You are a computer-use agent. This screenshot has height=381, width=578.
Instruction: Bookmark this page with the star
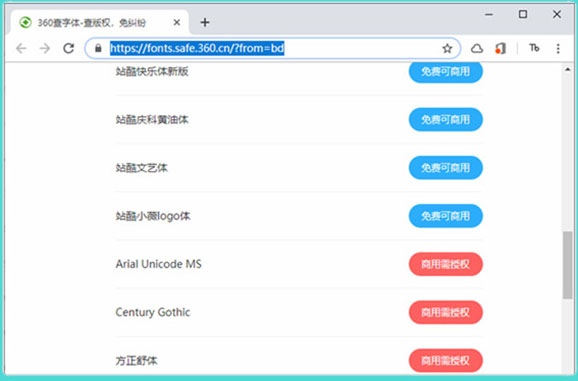447,48
